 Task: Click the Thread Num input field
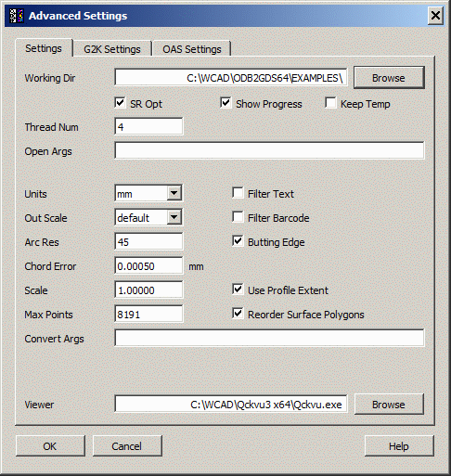pyautogui.click(x=148, y=126)
